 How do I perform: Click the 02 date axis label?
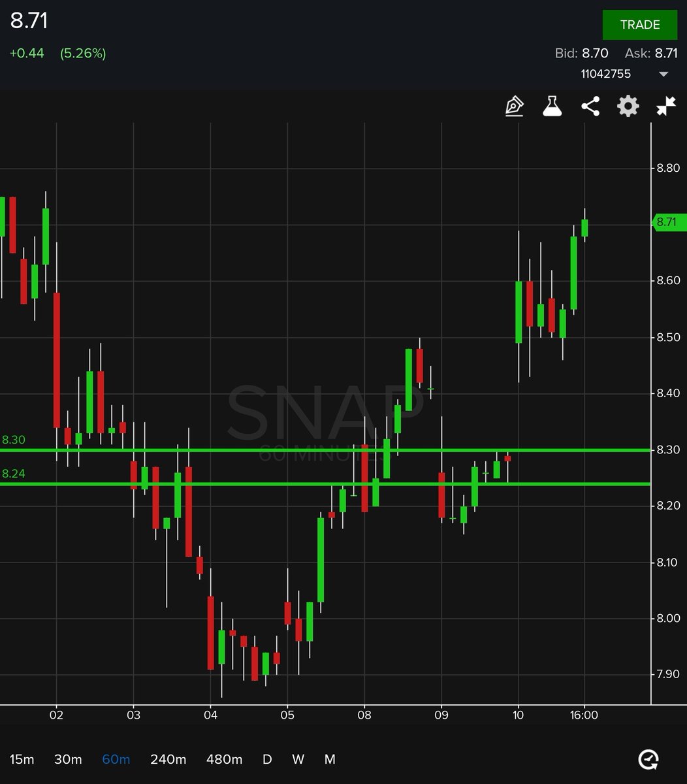click(x=56, y=715)
